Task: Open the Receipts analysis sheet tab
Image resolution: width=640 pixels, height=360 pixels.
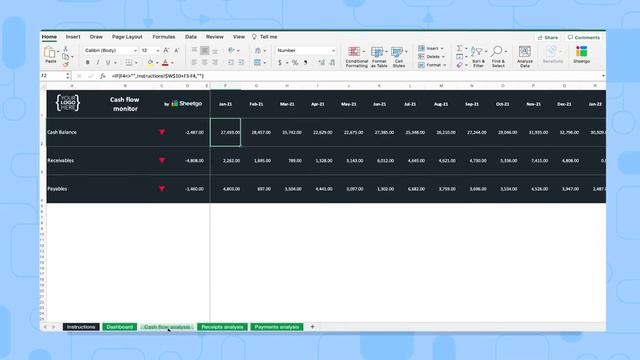Action: (x=222, y=327)
